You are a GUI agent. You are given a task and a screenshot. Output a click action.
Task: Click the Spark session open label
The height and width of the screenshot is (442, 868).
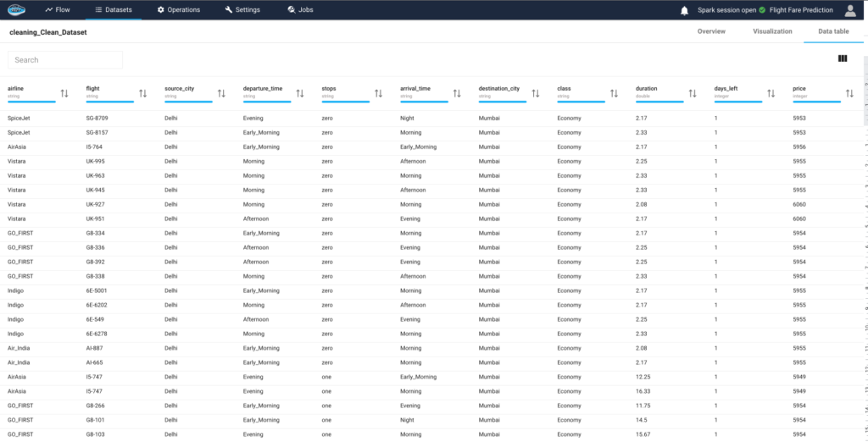pos(727,10)
